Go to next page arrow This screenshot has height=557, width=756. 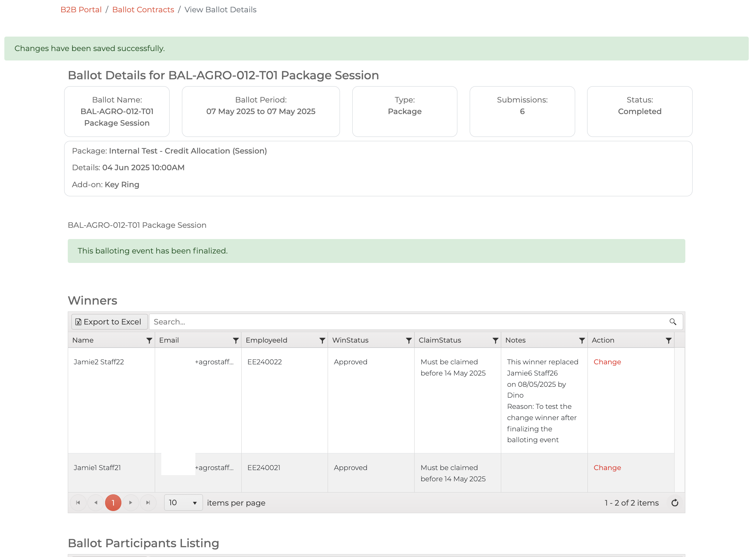(130, 503)
